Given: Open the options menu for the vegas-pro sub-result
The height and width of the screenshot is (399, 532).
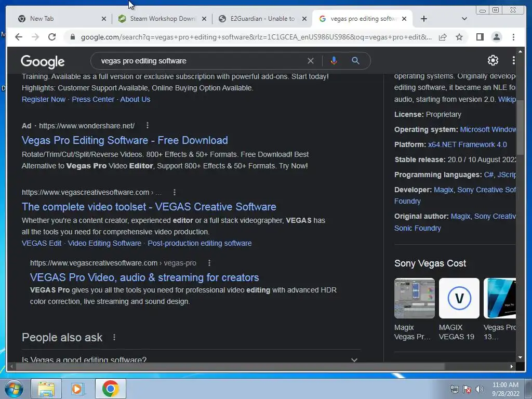Looking at the screenshot, I should coord(209,263).
